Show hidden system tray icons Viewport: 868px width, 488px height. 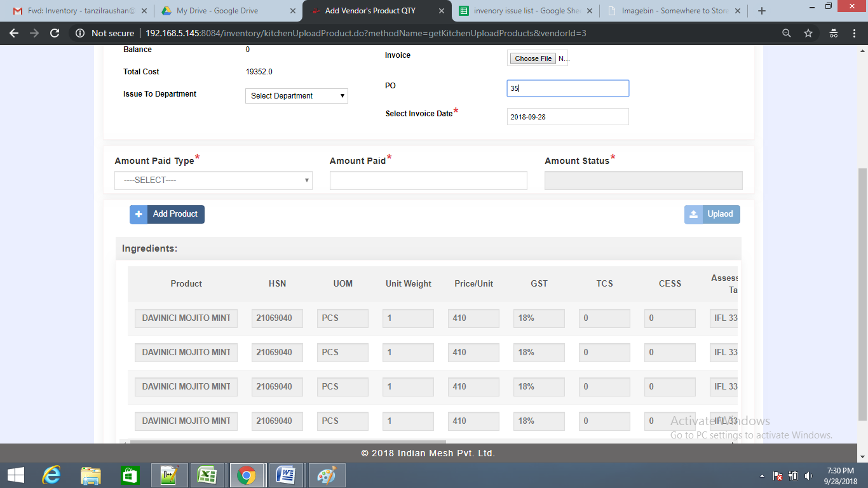click(x=762, y=476)
